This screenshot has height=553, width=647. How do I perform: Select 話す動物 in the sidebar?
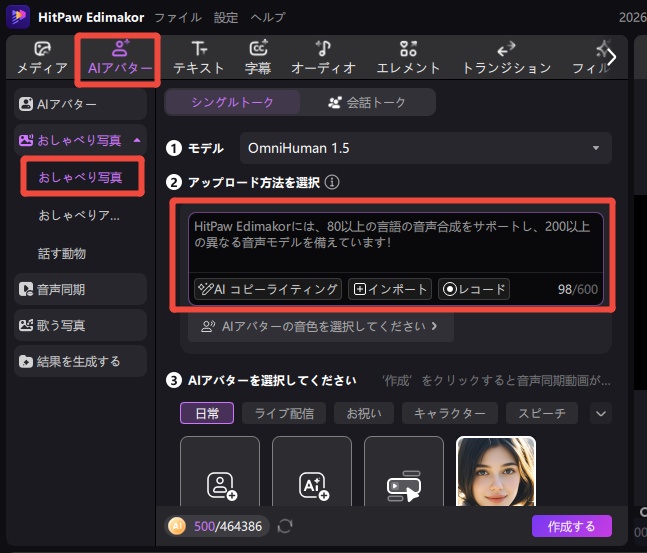[x=62, y=253]
